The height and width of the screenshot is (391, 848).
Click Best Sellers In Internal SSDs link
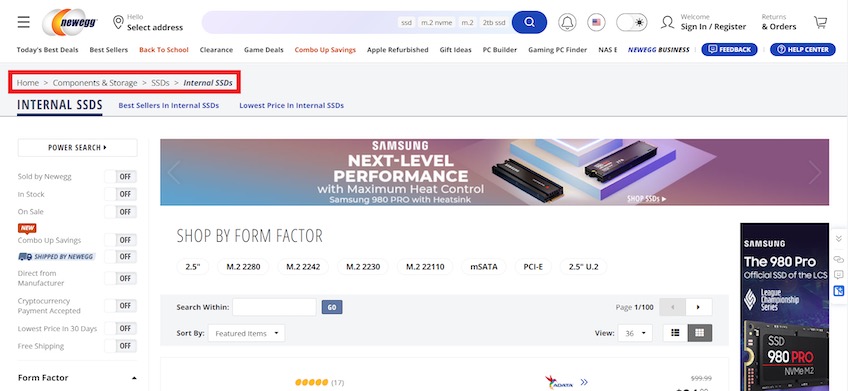169,105
